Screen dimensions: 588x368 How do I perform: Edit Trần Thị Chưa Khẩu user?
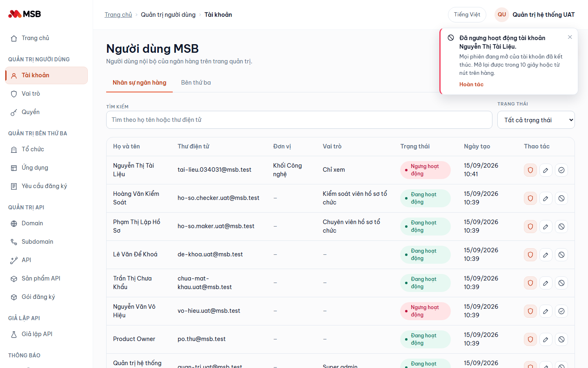click(546, 283)
